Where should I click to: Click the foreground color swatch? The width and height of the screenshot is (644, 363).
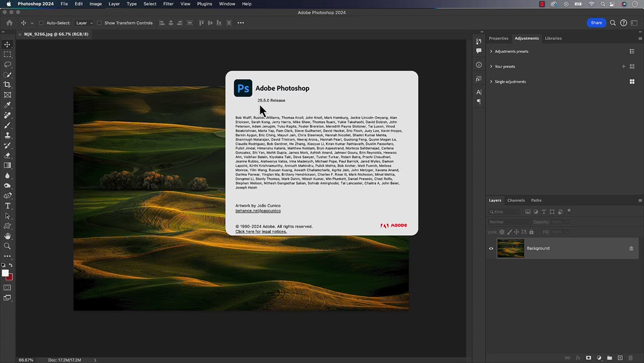click(5, 273)
